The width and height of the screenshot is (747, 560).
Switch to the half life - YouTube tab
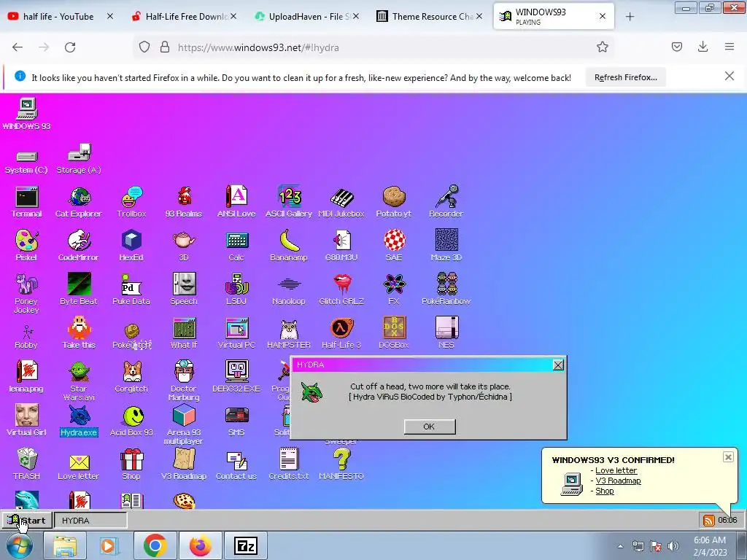[60, 16]
